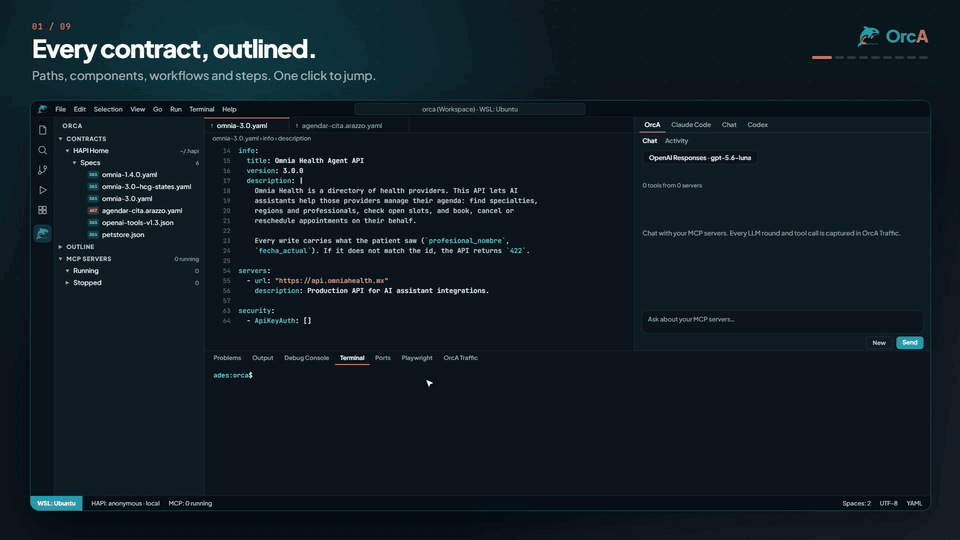Click the New chat button
This screenshot has width=960, height=540.
coord(879,343)
